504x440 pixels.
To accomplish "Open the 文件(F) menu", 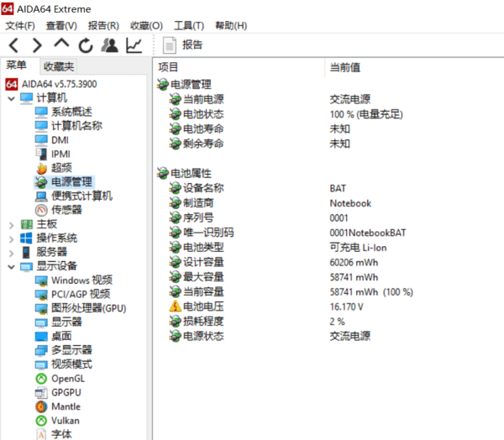I will (20, 25).
